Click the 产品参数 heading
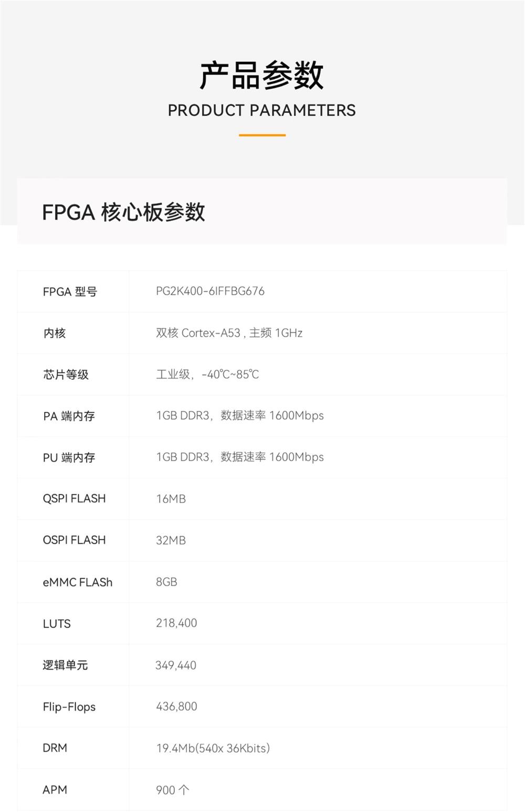This screenshot has height=812, width=525. coord(261,76)
